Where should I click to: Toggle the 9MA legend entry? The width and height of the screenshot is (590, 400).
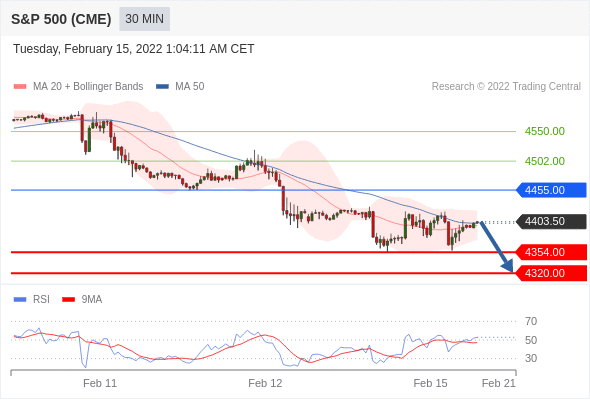tap(82, 300)
